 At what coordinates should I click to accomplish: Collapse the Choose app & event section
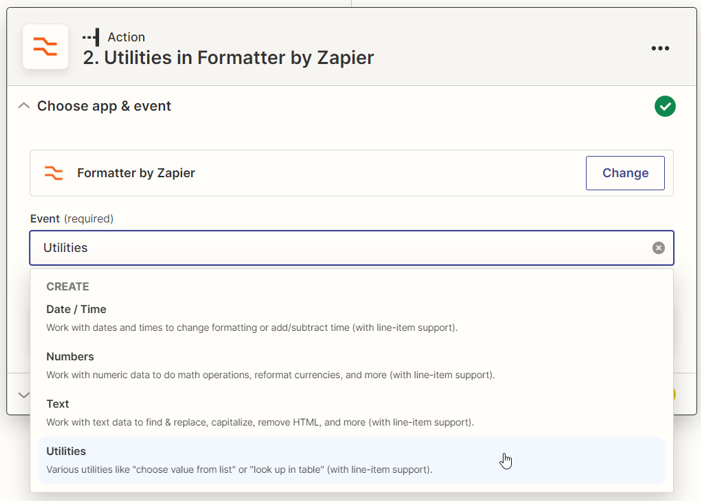point(24,106)
